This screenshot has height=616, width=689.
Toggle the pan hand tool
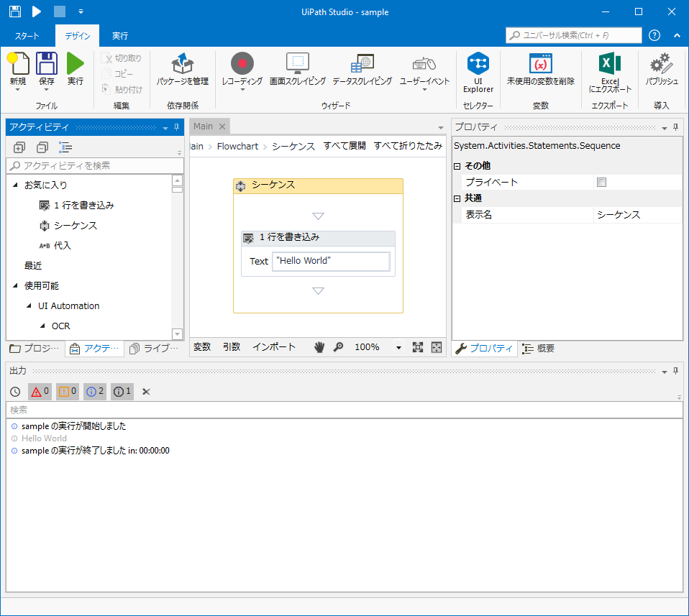pos(319,347)
